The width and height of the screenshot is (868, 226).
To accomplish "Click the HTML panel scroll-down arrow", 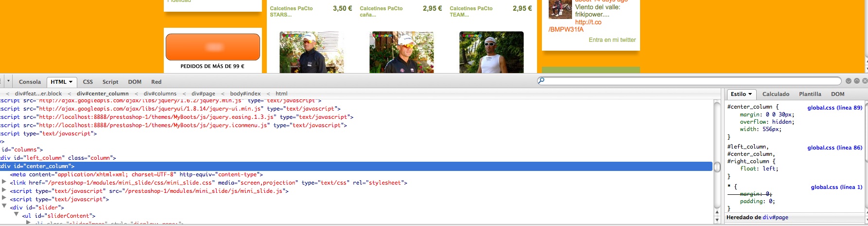I will pos(717,220).
